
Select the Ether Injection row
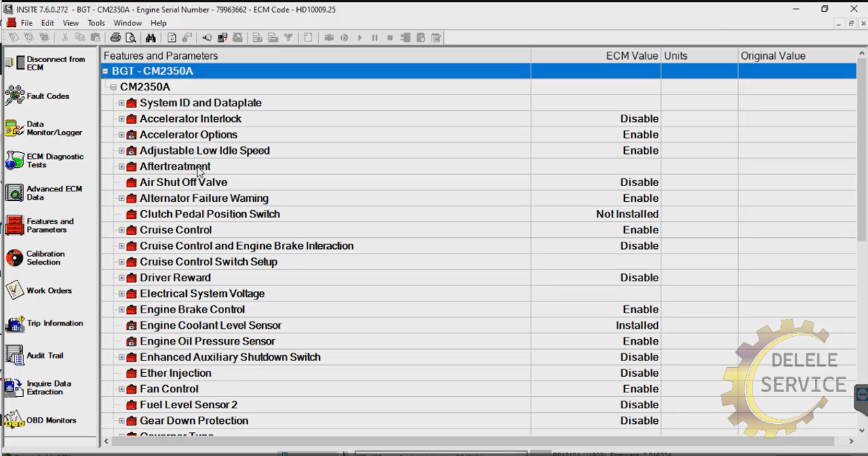(x=479, y=373)
